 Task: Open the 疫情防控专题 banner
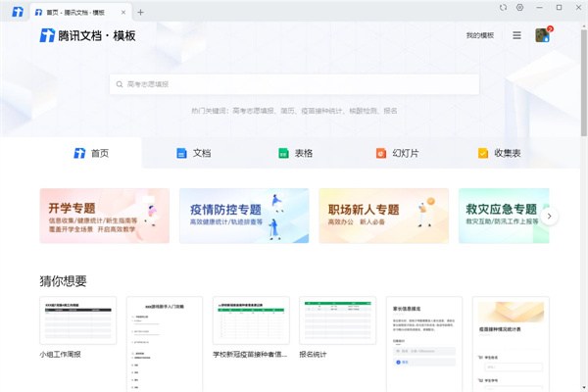coord(244,216)
